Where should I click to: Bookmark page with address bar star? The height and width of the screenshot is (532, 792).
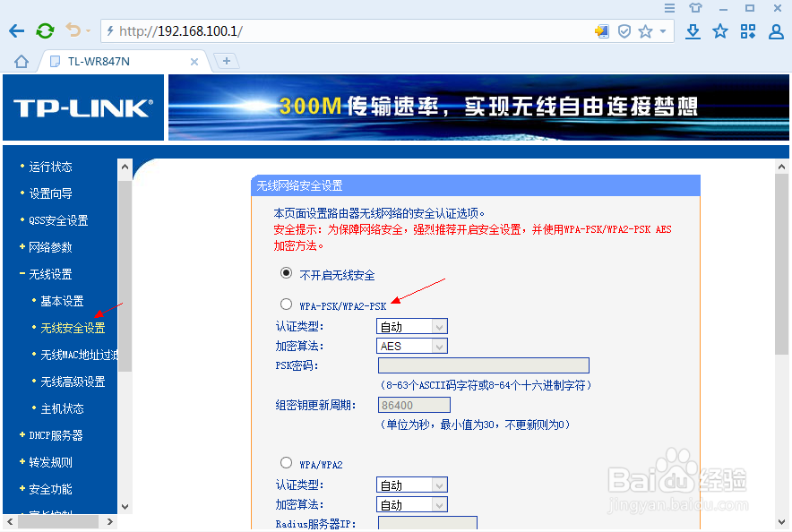click(646, 31)
